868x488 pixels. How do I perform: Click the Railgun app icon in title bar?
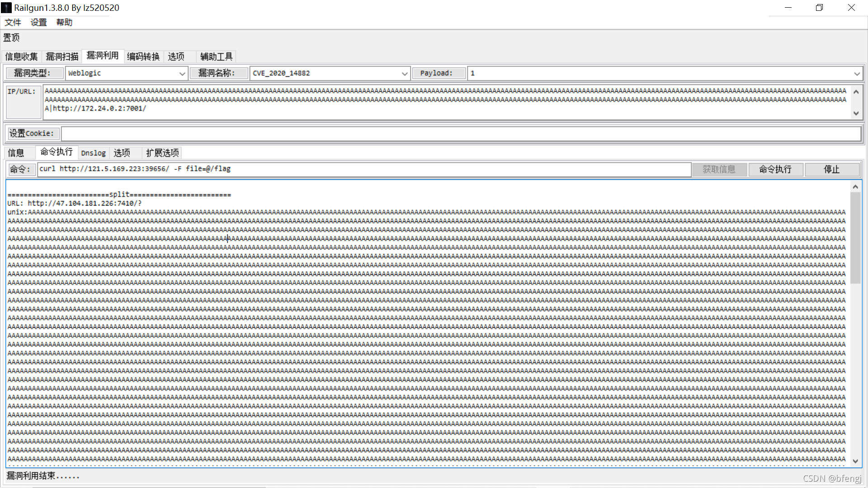pyautogui.click(x=6, y=8)
